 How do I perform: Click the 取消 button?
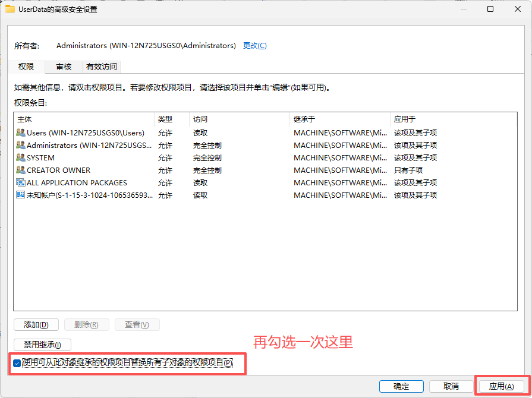pos(451,386)
